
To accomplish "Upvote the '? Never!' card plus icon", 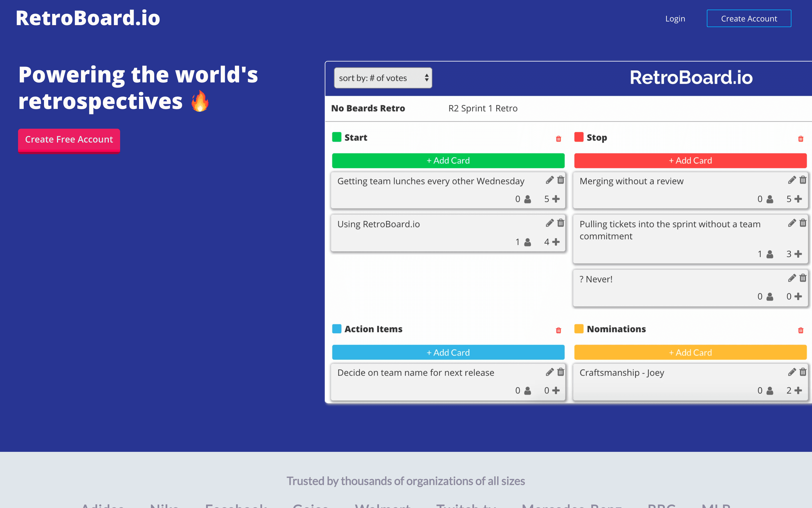I will [798, 296].
